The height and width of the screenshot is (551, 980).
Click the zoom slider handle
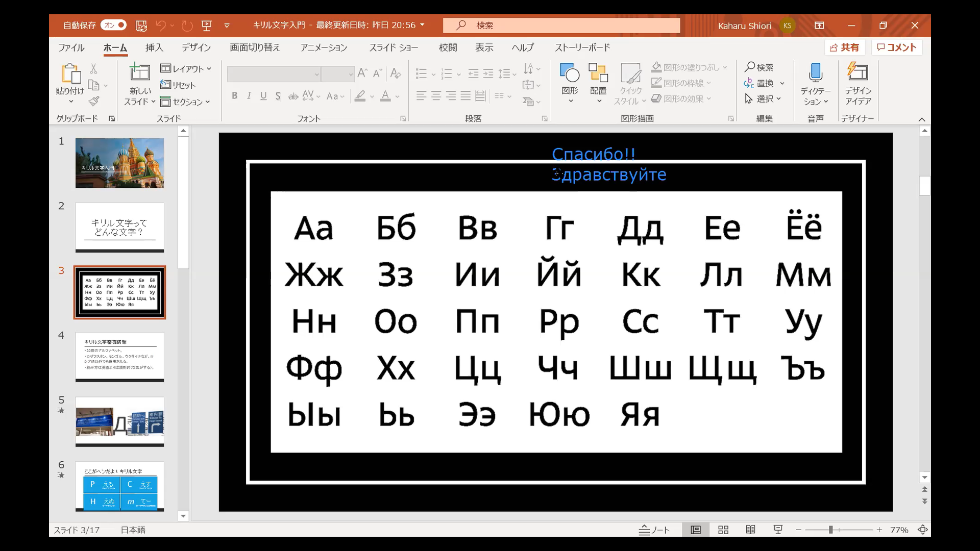(x=831, y=530)
